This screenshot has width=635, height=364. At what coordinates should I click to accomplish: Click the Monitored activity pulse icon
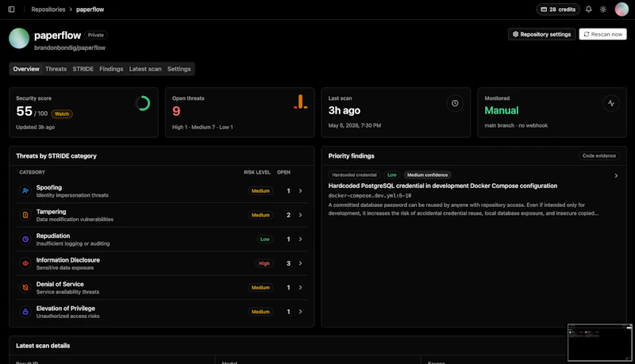(610, 104)
